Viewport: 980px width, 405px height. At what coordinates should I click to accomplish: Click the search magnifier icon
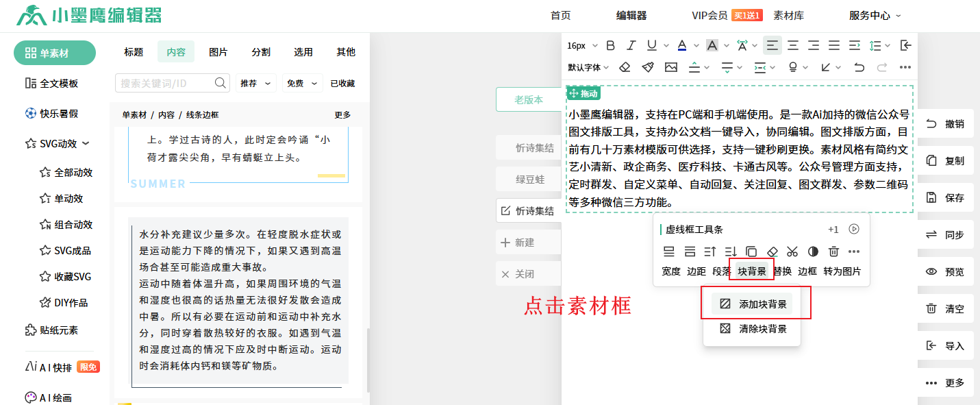pyautogui.click(x=221, y=83)
